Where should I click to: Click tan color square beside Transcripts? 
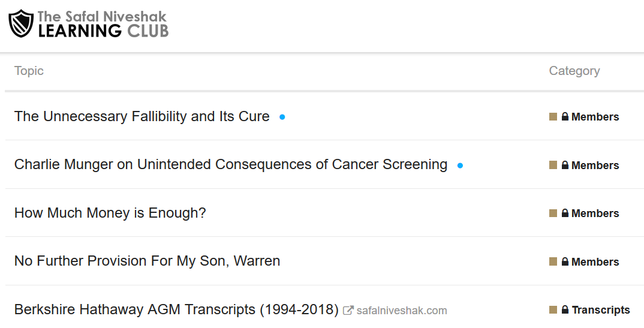click(x=553, y=309)
